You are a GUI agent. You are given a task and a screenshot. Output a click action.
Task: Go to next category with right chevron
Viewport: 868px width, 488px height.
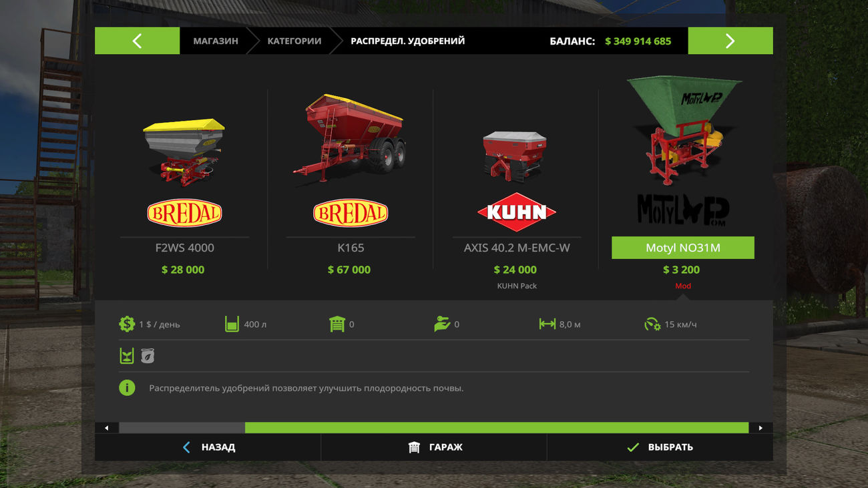coord(730,41)
